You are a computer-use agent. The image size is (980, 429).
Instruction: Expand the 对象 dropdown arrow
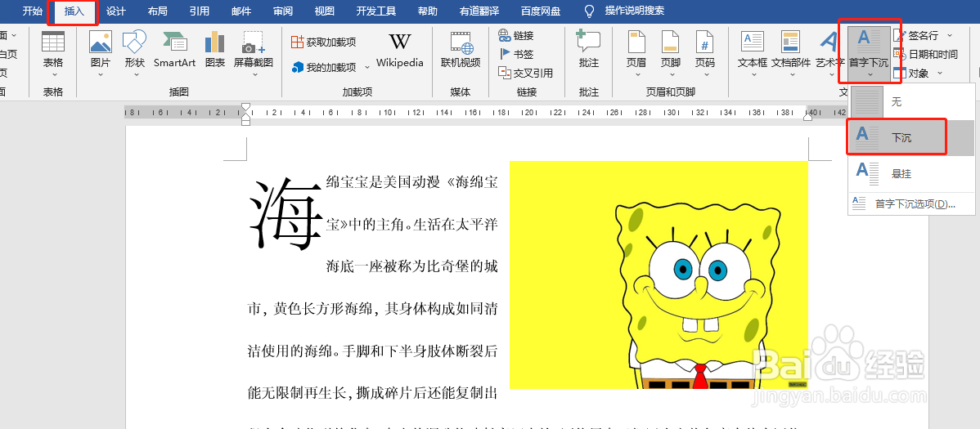[941, 73]
